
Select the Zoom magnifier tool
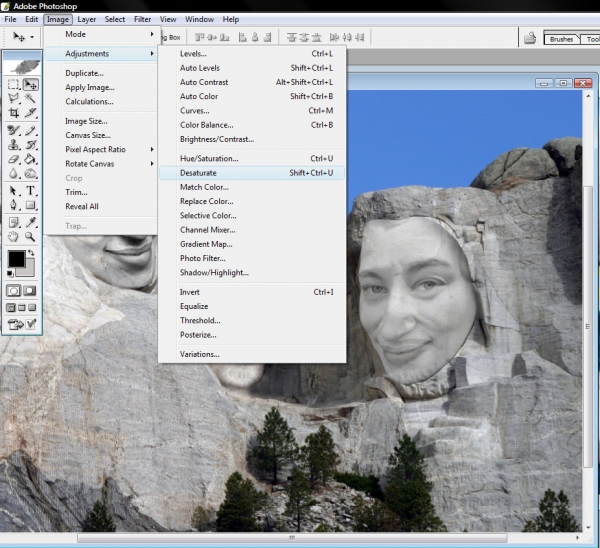tap(30, 236)
